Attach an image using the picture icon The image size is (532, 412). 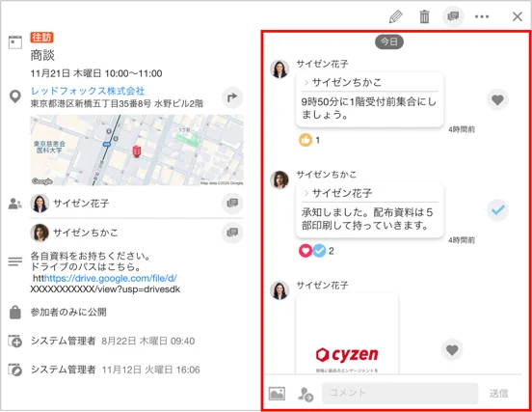click(277, 394)
